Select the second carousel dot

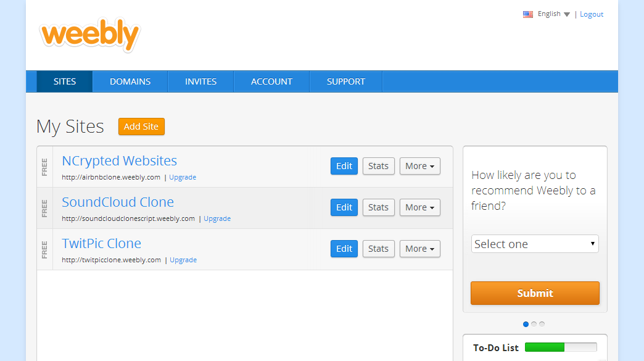click(x=534, y=324)
